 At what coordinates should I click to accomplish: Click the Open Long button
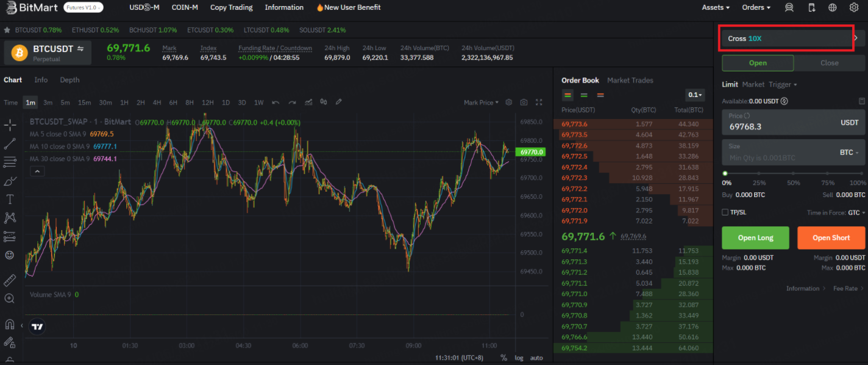click(x=755, y=237)
